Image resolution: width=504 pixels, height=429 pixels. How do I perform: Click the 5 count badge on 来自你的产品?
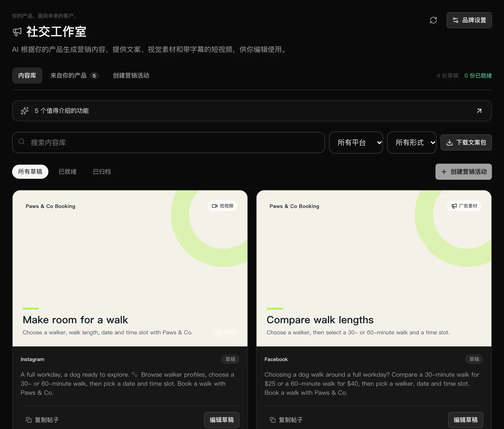coord(94,76)
